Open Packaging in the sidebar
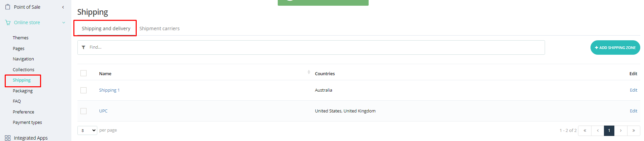The height and width of the screenshot is (141, 644). pos(23,91)
